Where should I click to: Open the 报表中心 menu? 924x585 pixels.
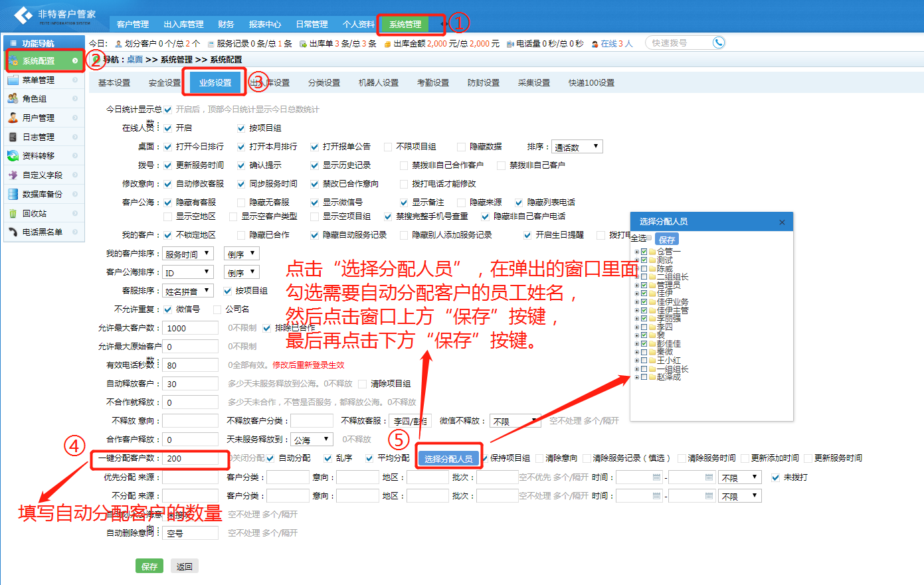(265, 25)
